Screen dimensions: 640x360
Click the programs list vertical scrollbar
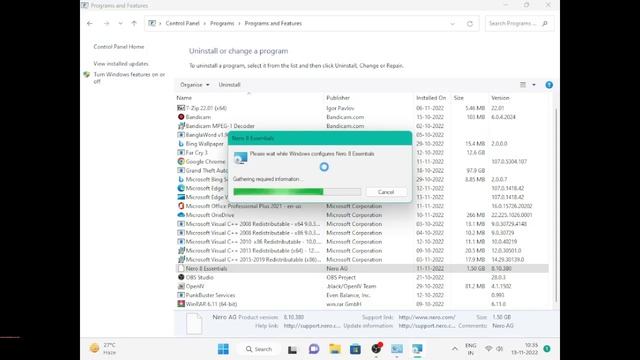coord(556,204)
